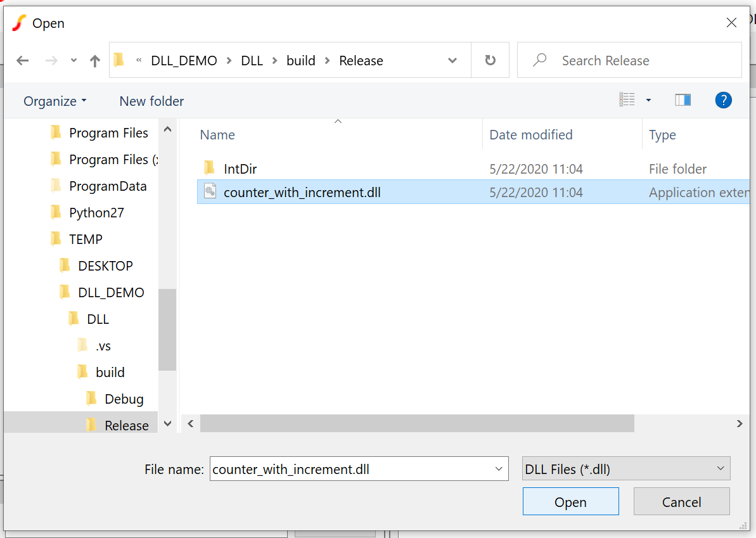The image size is (756, 538).
Task: Click the Back navigation arrow
Action: point(23,61)
